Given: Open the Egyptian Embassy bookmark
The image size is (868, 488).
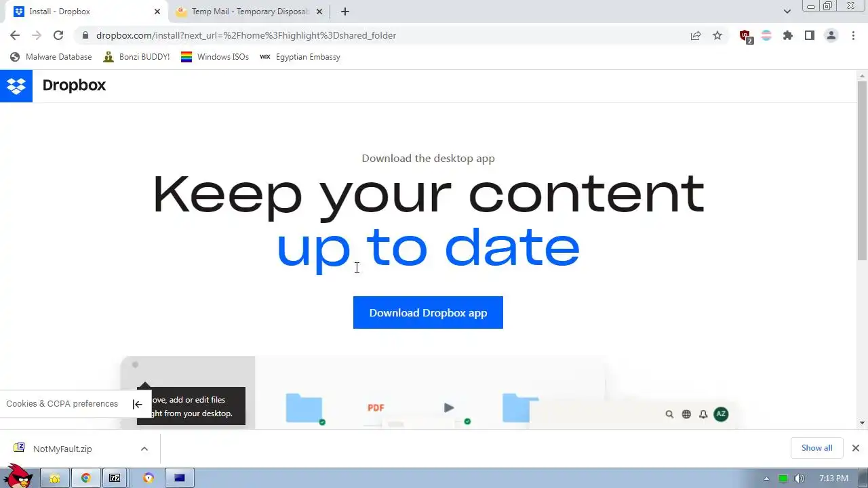Looking at the screenshot, I should 300,57.
